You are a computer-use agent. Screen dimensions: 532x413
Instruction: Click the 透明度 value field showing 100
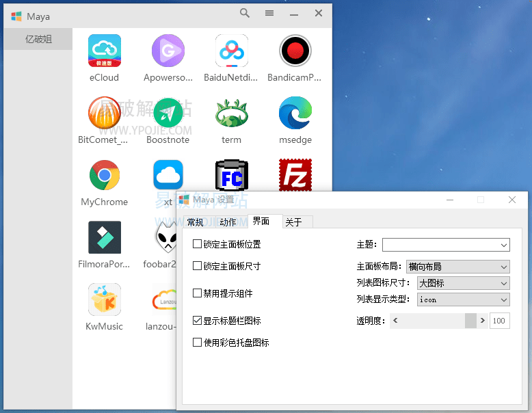tap(499, 321)
